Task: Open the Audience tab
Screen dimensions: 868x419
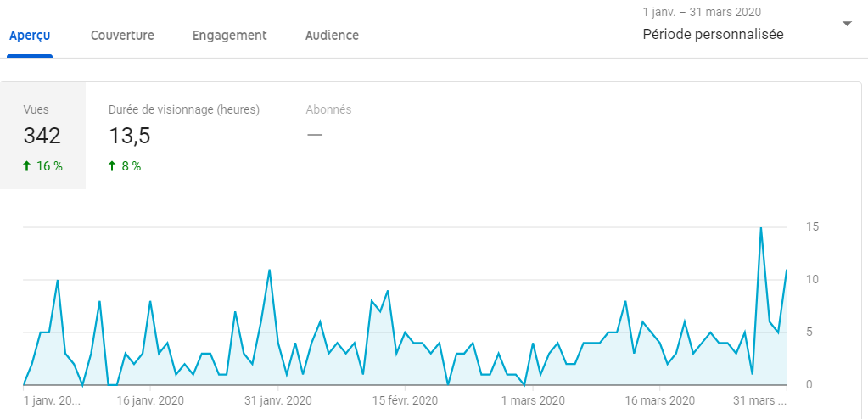Action: [x=332, y=36]
